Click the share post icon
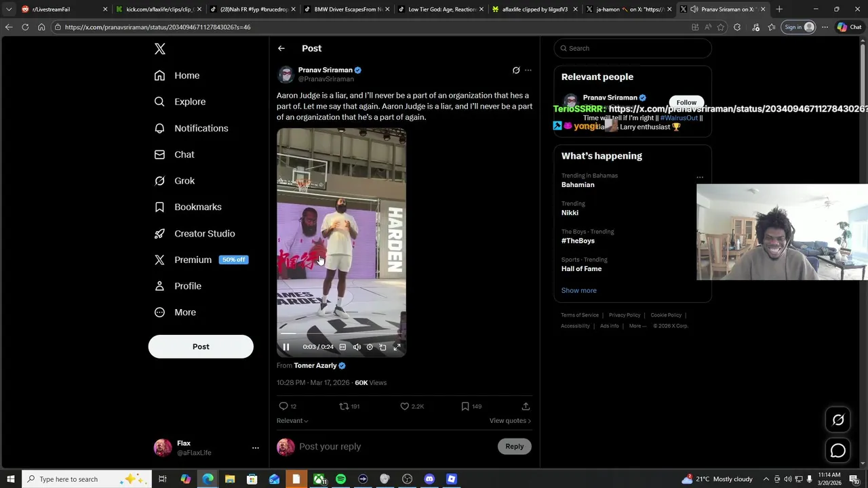 (526, 406)
